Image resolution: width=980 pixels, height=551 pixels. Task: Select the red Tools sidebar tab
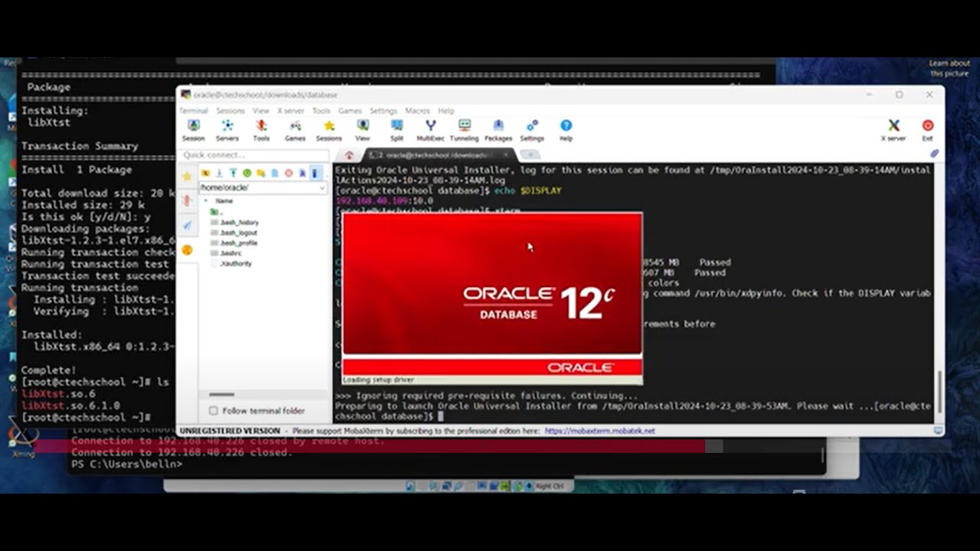tap(187, 201)
